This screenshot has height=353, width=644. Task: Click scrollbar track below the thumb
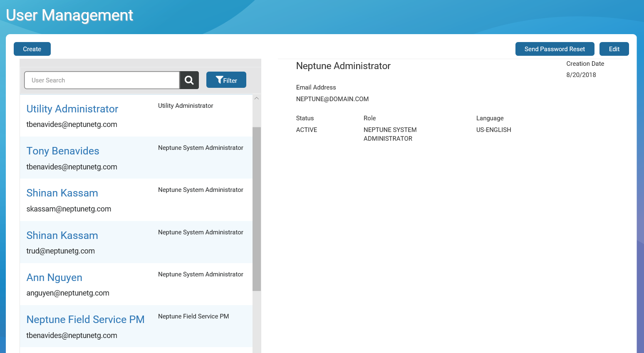[257, 321]
